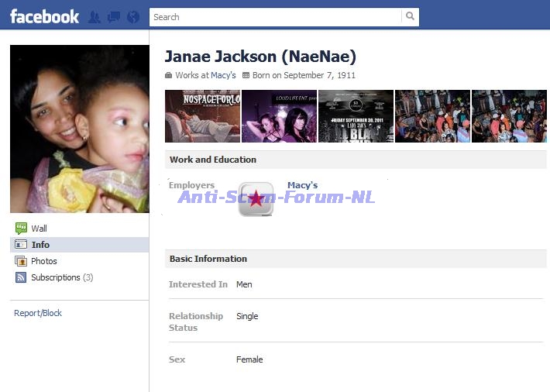Open the Loud Life Ent photo thumbnail

point(279,116)
